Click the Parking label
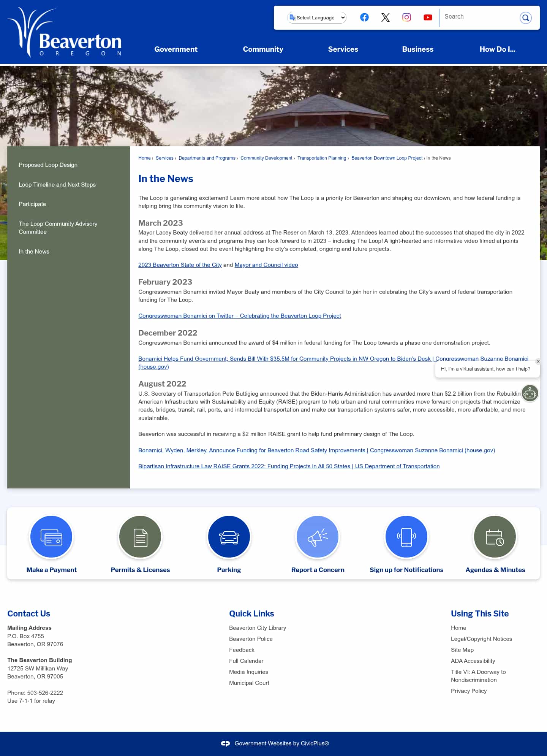The image size is (547, 756). click(229, 570)
